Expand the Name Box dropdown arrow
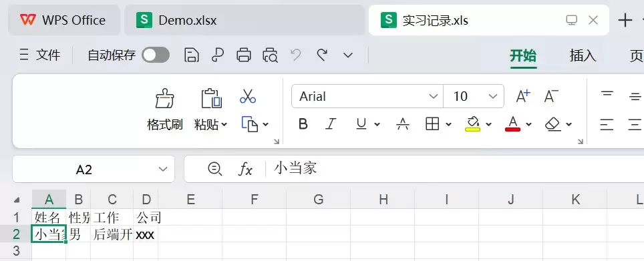This screenshot has width=644, height=261. click(163, 169)
